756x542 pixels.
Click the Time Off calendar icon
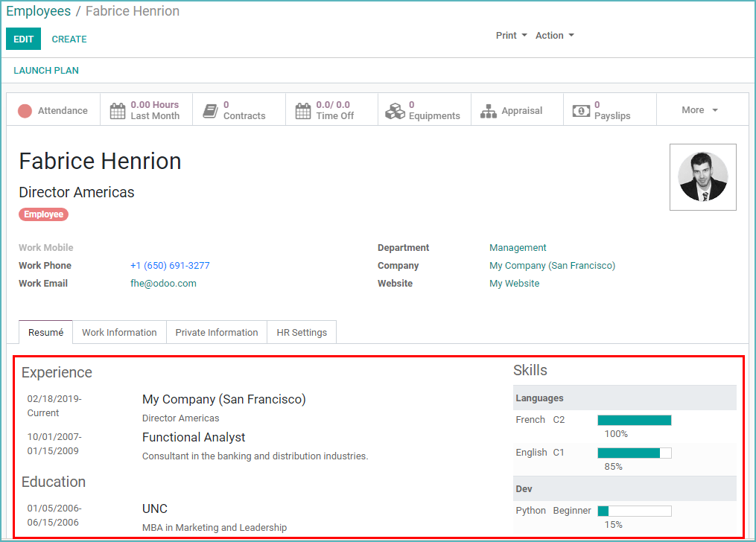pyautogui.click(x=304, y=109)
